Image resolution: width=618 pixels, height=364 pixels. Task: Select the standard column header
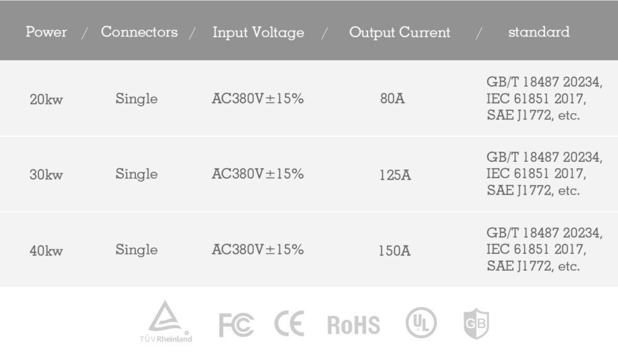pyautogui.click(x=538, y=32)
